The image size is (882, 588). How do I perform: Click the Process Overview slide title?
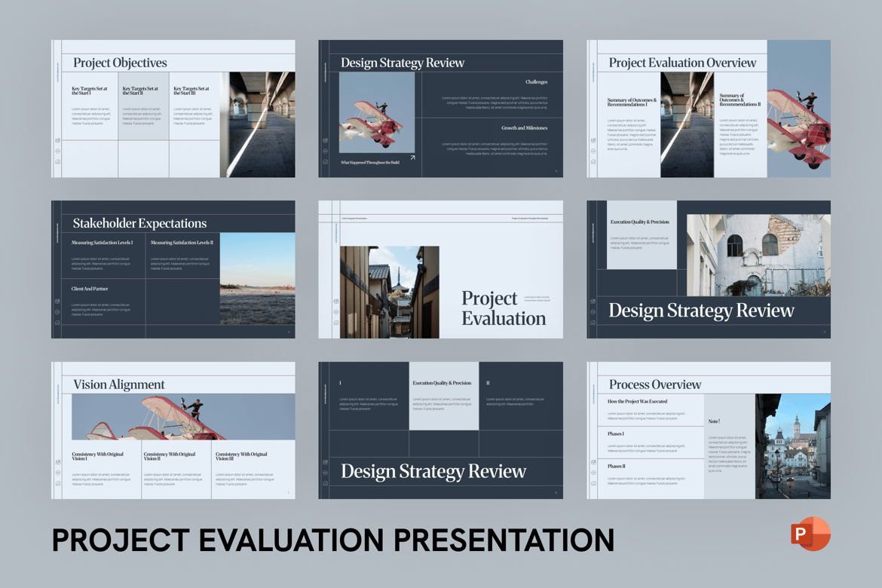coord(655,384)
